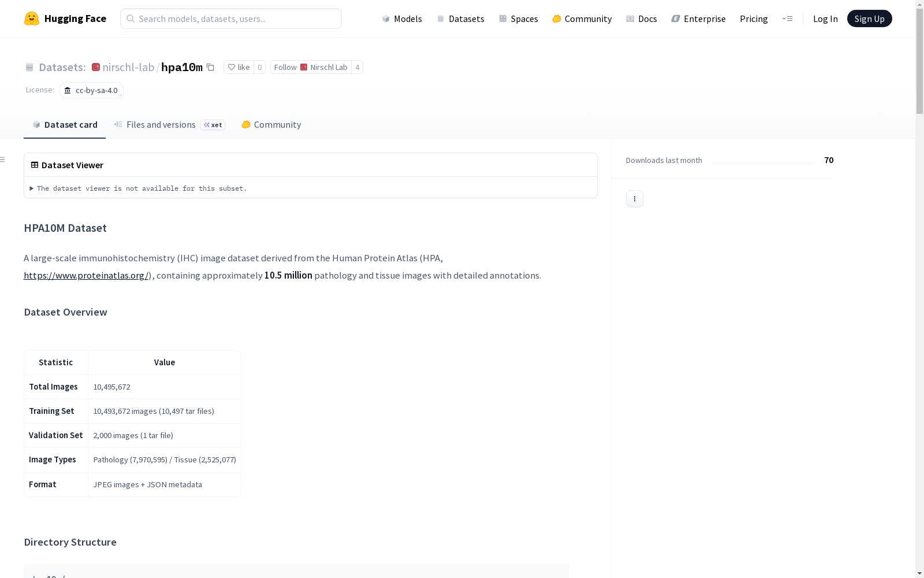Screen dimensions: 924x578
Task: Open the Docs page
Action: [x=641, y=18]
